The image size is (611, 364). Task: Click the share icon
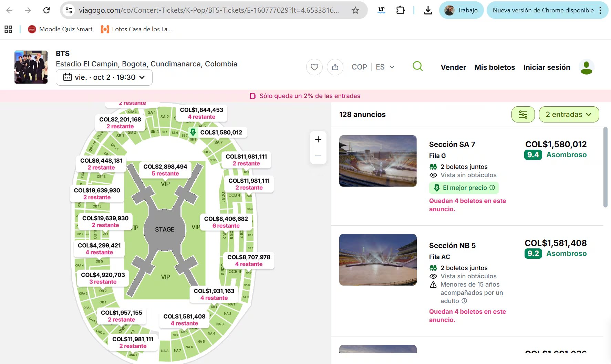tap(335, 67)
